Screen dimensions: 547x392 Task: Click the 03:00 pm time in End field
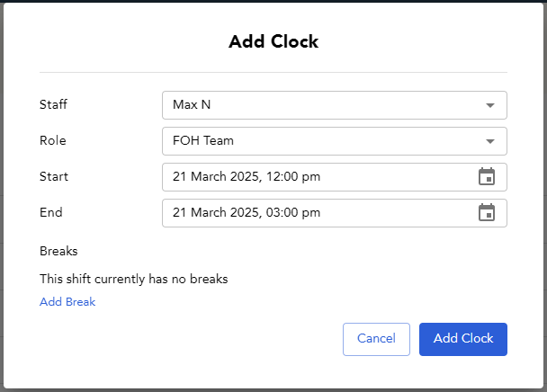click(x=293, y=213)
